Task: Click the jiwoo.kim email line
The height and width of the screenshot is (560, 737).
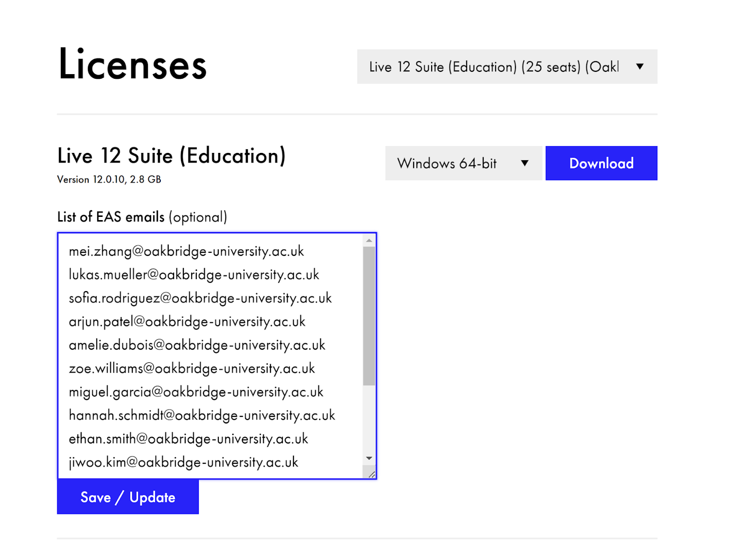Action: pos(184,463)
